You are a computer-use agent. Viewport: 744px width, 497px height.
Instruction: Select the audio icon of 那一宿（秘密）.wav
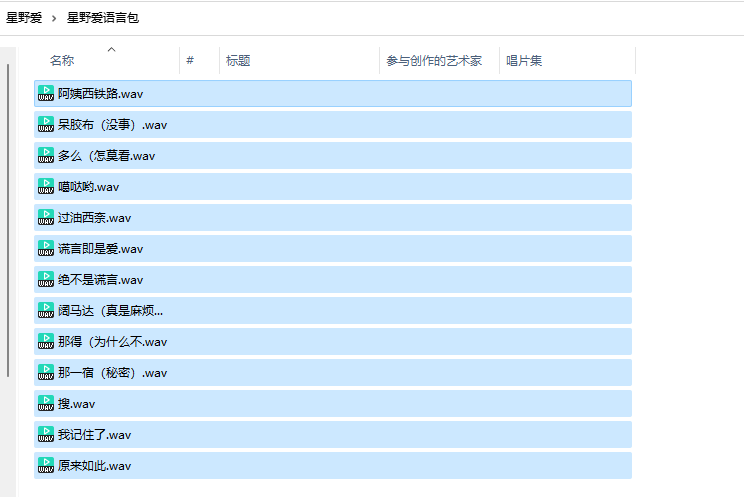click(46, 372)
